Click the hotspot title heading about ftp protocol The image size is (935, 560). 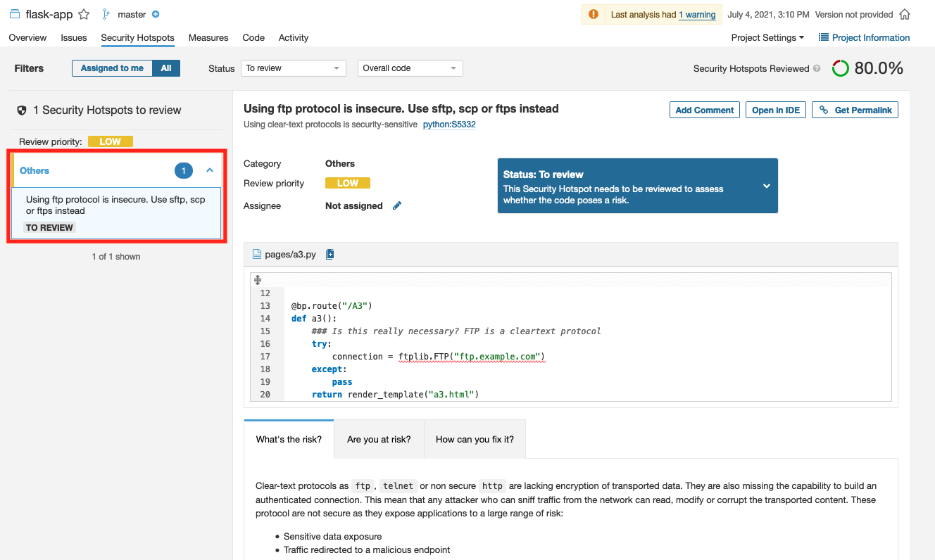pos(401,108)
